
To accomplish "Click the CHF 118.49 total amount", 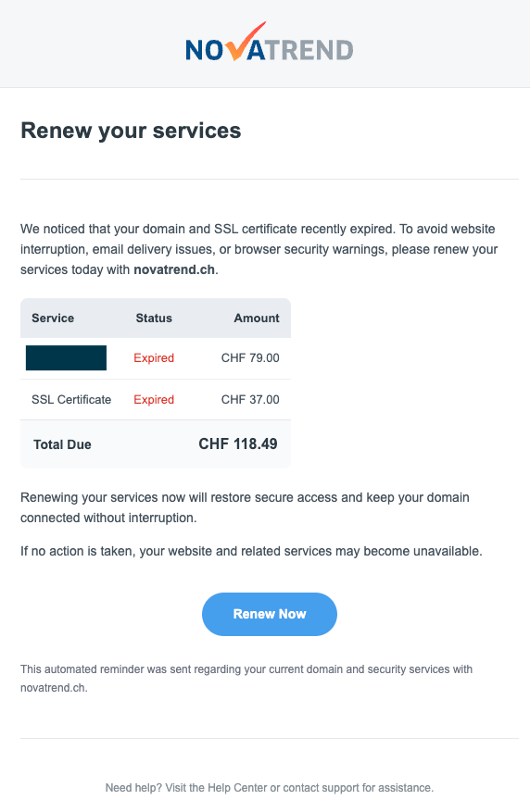I will tap(238, 443).
